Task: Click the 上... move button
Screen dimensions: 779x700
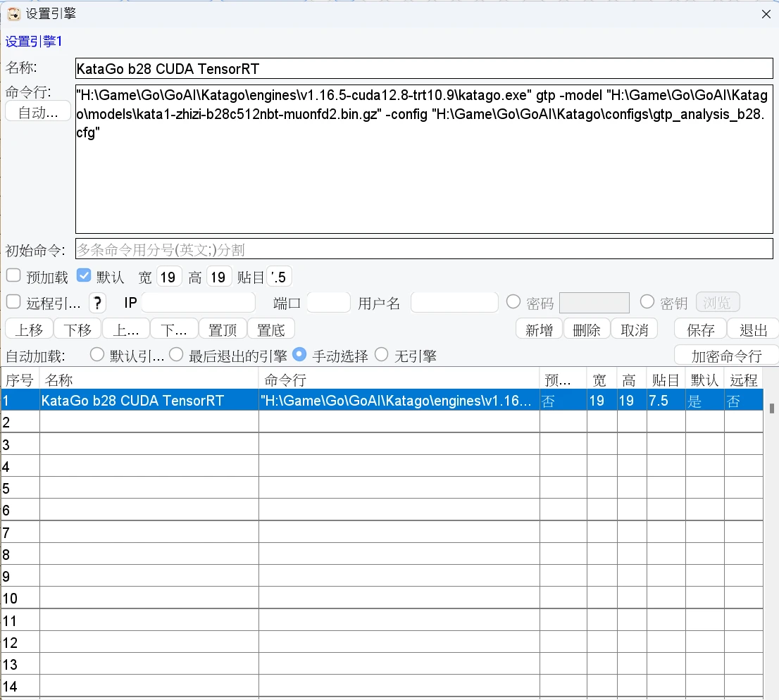Action: click(x=125, y=330)
